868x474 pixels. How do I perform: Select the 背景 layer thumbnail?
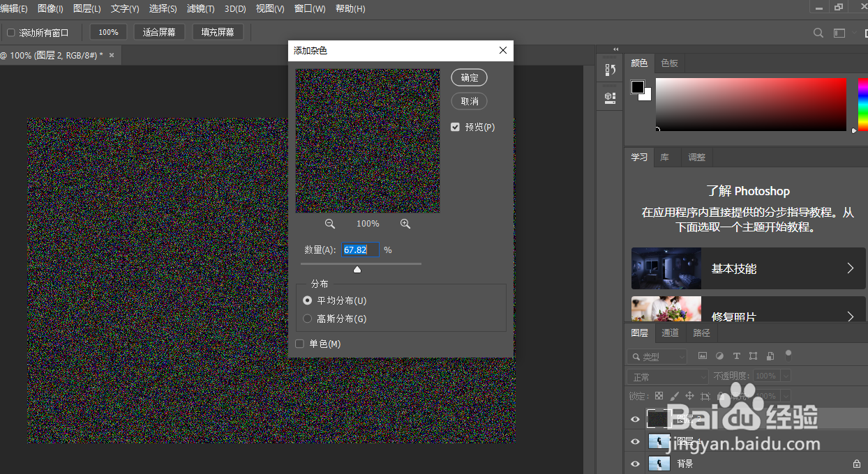point(658,464)
